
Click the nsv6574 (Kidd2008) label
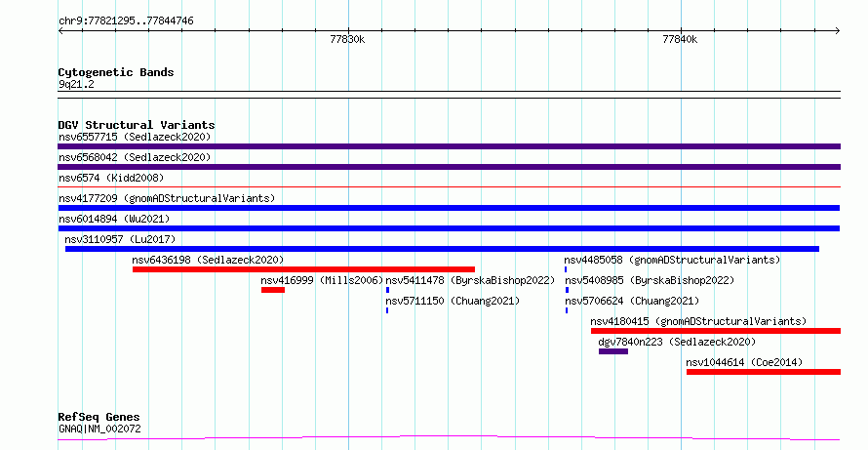point(111,178)
